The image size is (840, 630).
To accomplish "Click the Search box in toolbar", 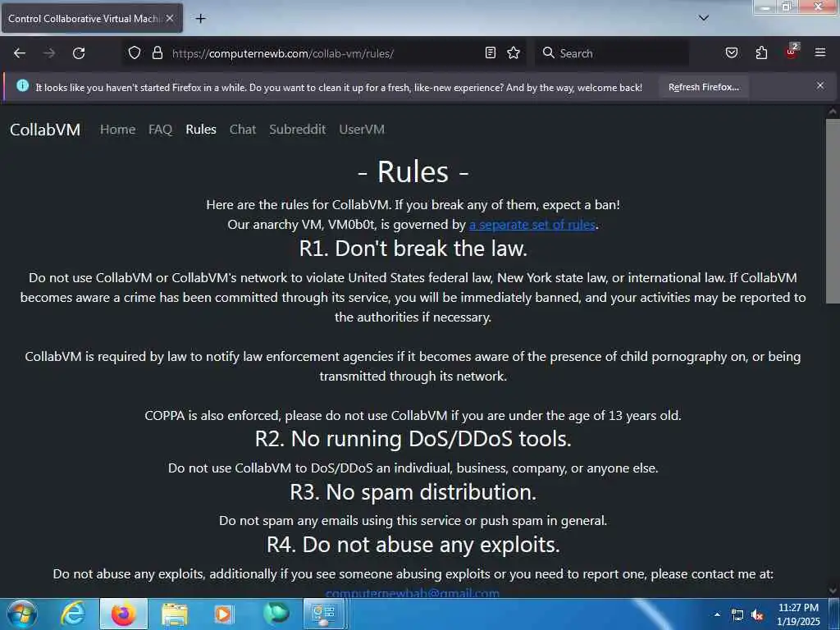I will coord(611,53).
